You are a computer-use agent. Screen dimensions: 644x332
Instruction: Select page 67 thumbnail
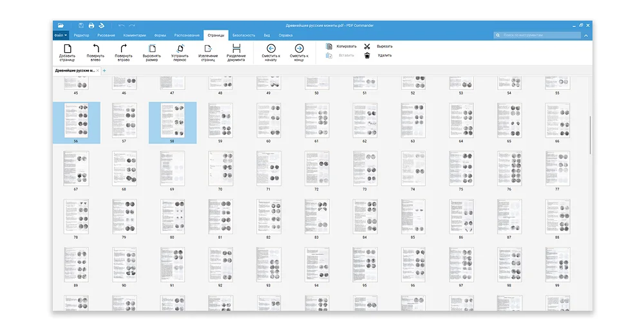[x=76, y=169]
